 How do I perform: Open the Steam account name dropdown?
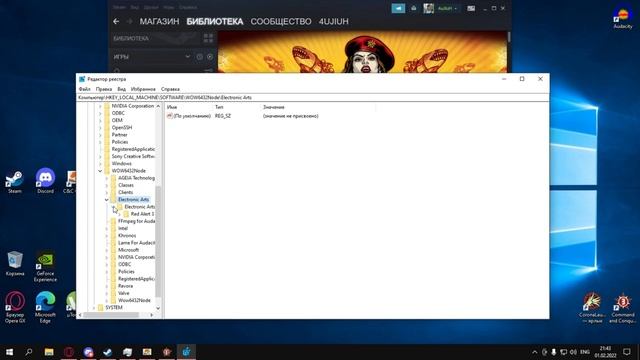[x=447, y=8]
